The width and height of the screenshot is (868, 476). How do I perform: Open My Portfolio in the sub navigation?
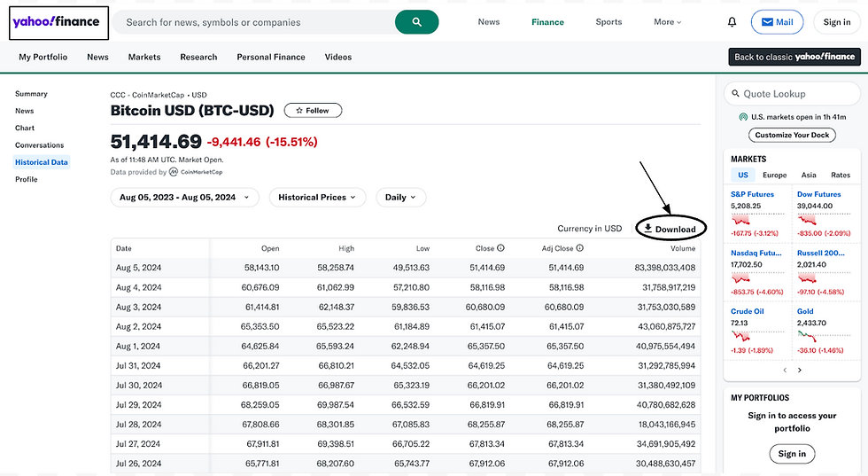pos(43,57)
